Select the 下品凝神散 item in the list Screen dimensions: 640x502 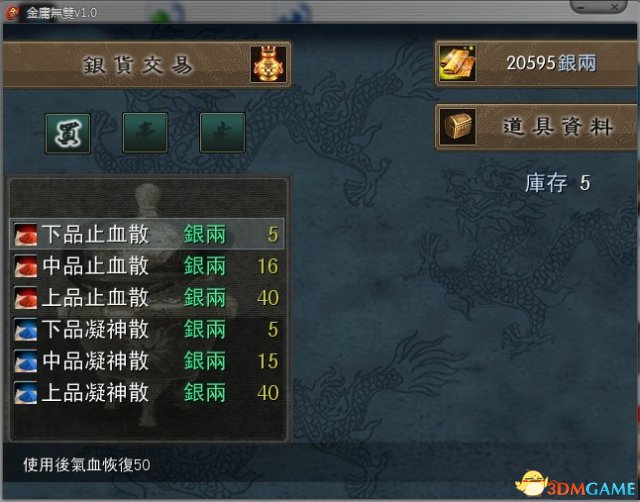tap(147, 329)
